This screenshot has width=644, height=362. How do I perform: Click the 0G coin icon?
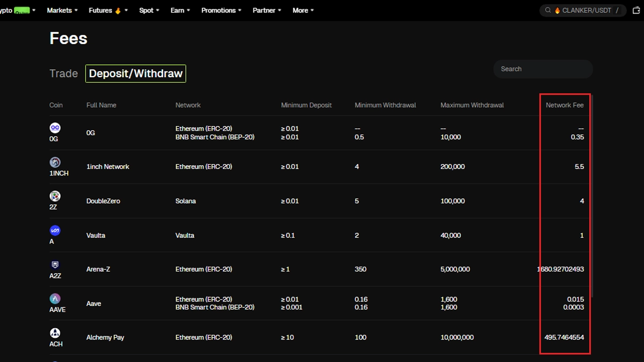(x=55, y=128)
